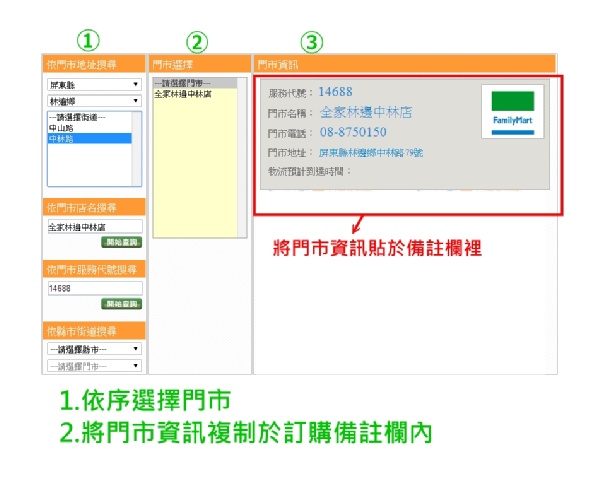The image size is (600, 502).
Task: Click the store selection list scrollbar
Action: 241,158
